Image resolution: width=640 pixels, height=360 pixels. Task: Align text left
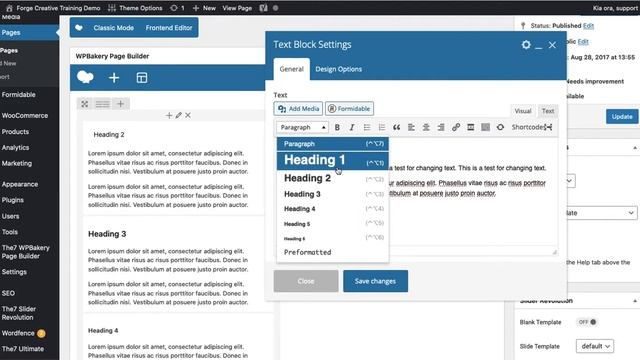[411, 127]
